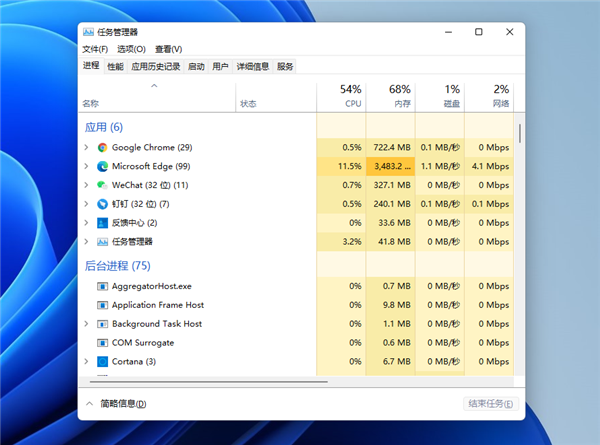Switch to the 性能 tab
Screen dimensions: 600x445
click(x=115, y=66)
